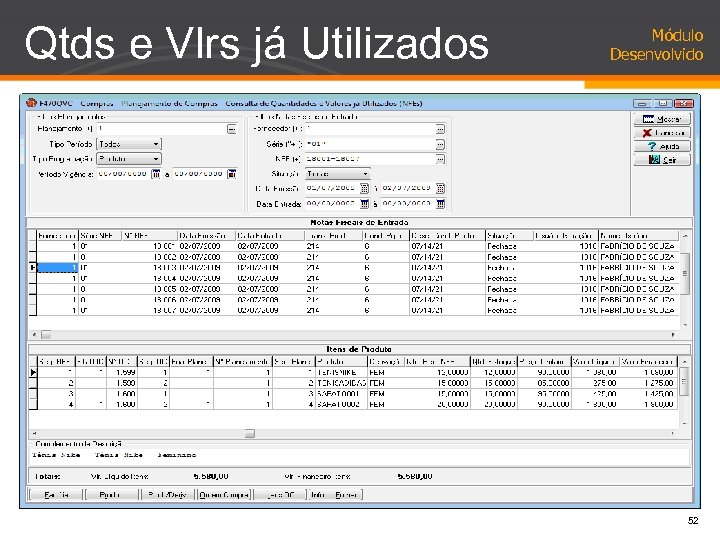This screenshot has width=720, height=540.
Task: Click vertical scrollbar thumb in Notas Fiscais grid
Action: [x=685, y=273]
